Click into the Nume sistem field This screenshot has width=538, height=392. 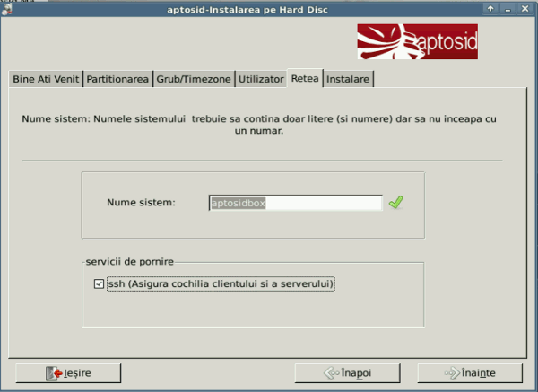[x=295, y=203]
